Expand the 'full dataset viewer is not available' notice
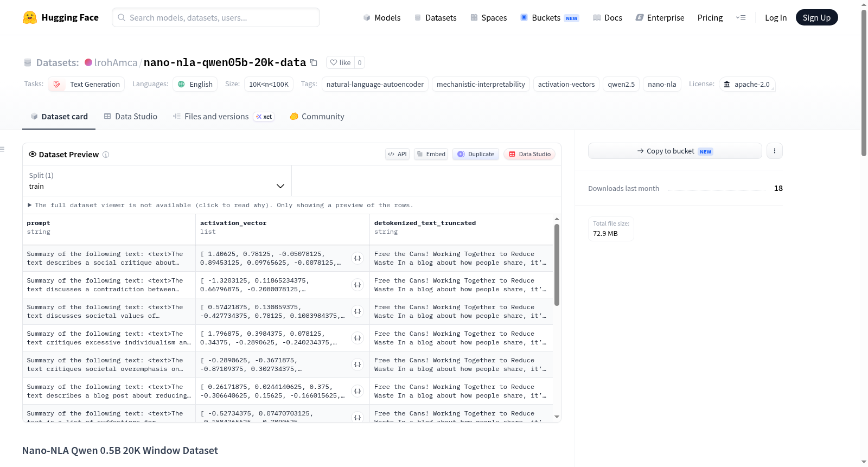The width and height of the screenshot is (868, 467). coord(220,205)
